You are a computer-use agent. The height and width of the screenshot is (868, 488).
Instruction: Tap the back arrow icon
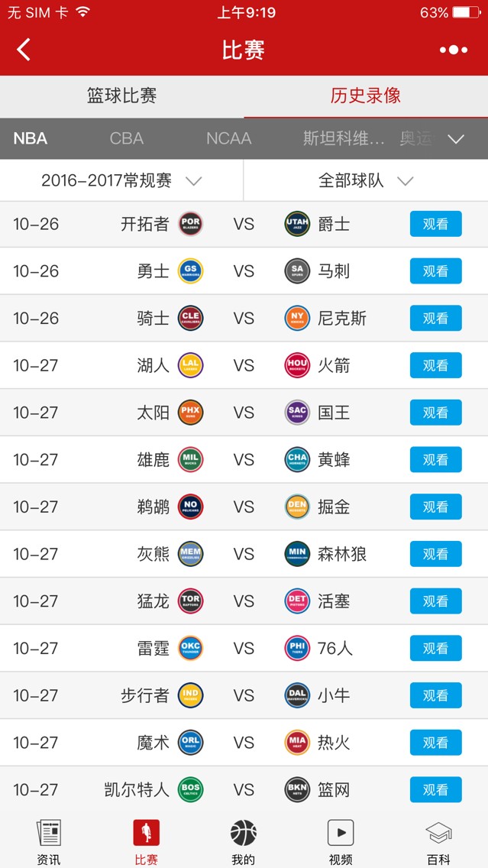23,50
